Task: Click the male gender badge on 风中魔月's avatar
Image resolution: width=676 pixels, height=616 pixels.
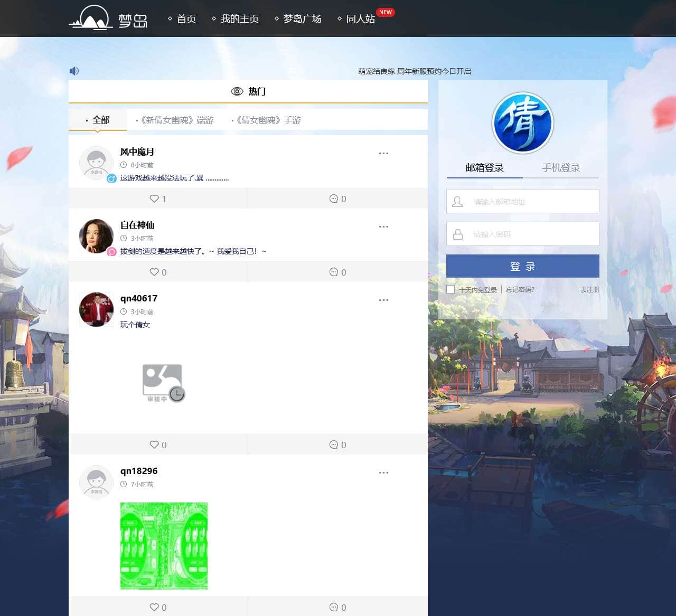Action: [x=111, y=178]
